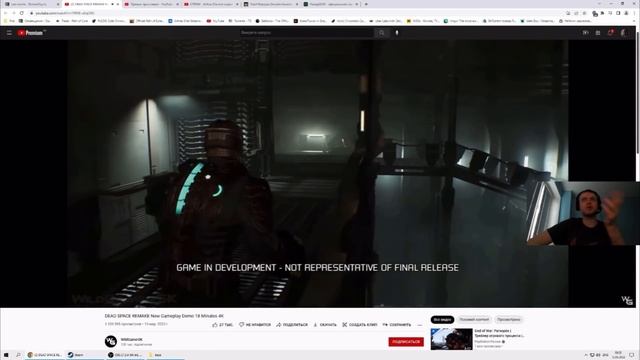Select the second related-videos filter chip
The width and height of the screenshot is (640, 360).
(x=474, y=320)
